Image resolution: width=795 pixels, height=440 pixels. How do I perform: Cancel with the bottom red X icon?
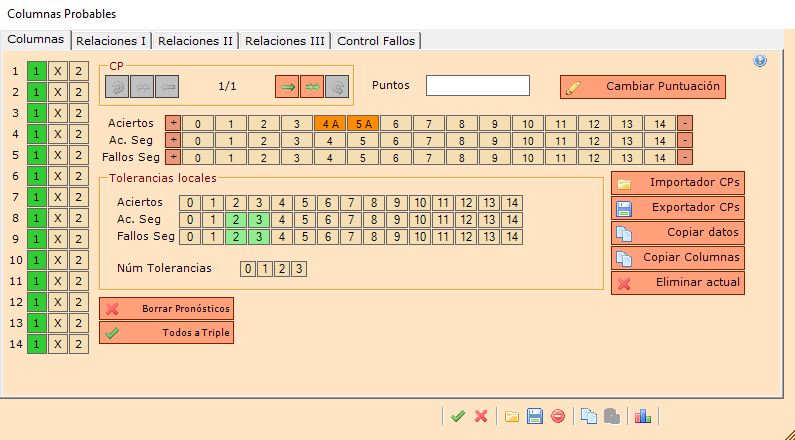point(481,416)
